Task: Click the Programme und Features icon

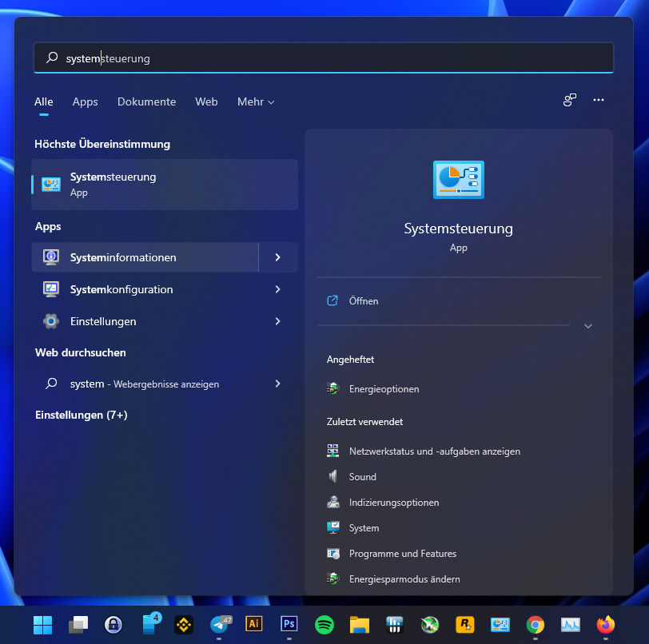Action: (x=332, y=554)
